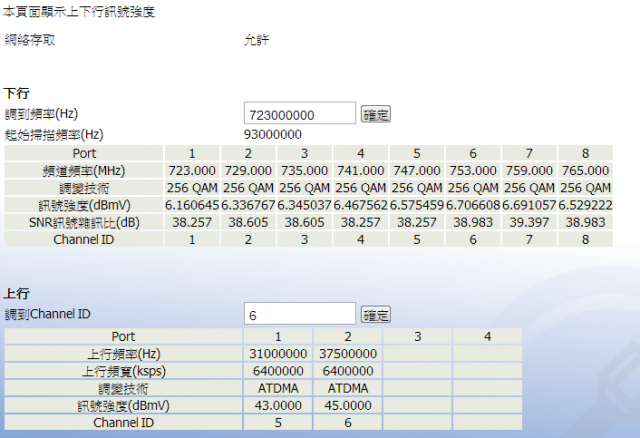The width and height of the screenshot is (640, 438).
Task: Click the 網絡存取 label
Action: click(30, 40)
